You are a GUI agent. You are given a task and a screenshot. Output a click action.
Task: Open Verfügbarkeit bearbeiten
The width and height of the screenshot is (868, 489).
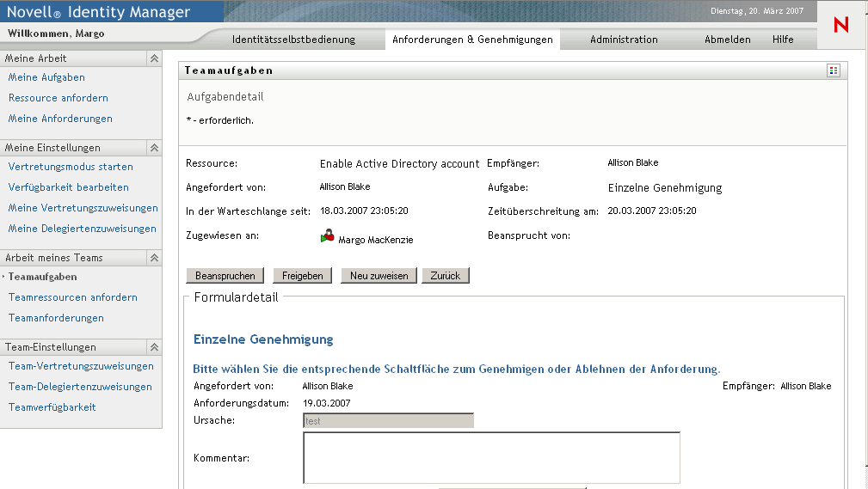click(68, 187)
